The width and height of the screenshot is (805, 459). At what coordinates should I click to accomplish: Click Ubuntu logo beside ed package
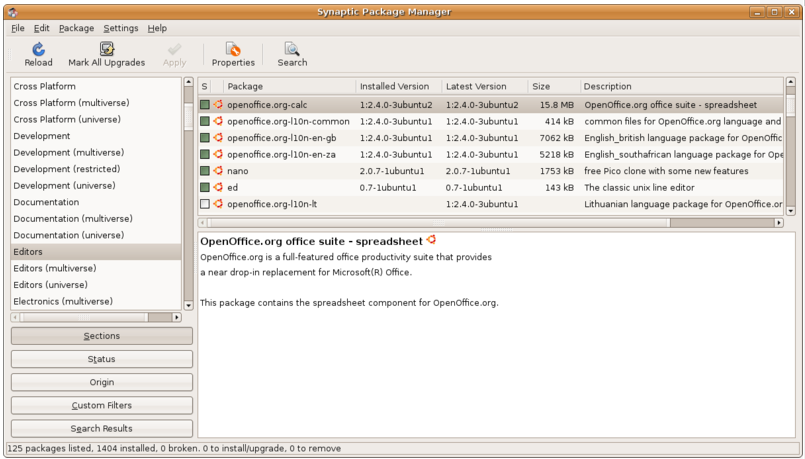point(218,187)
